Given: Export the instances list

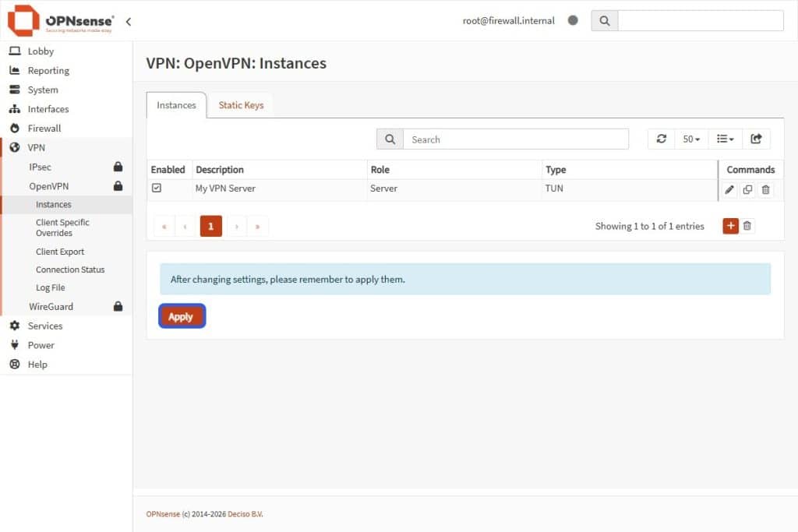Looking at the screenshot, I should point(757,139).
